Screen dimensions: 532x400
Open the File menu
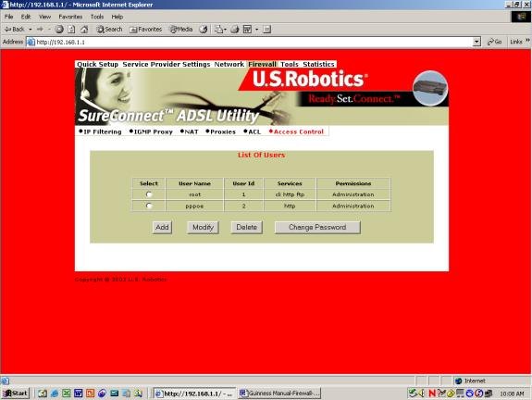[x=9, y=17]
